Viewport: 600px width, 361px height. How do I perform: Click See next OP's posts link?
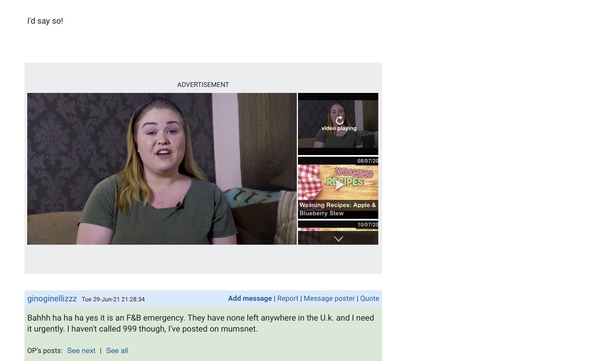[81, 351]
